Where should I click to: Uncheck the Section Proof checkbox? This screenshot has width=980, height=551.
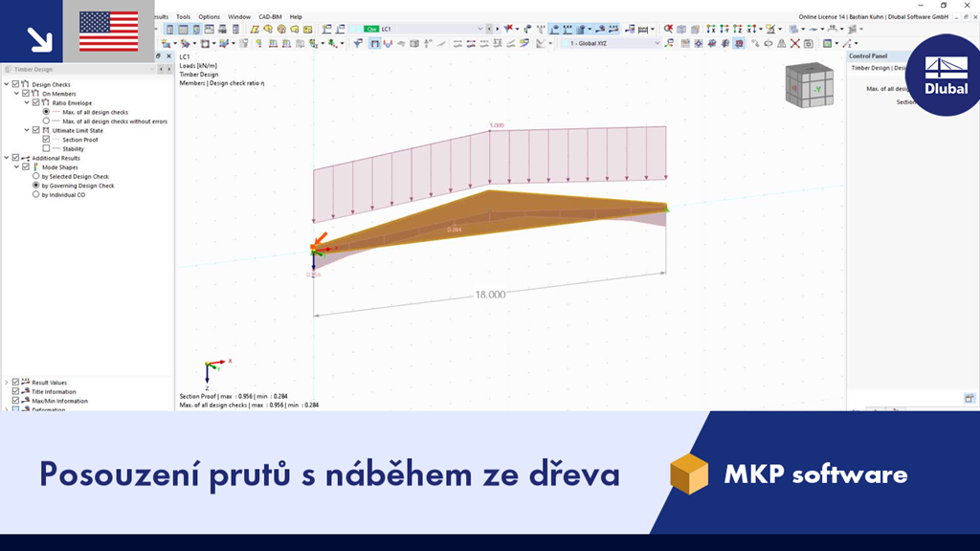46,140
